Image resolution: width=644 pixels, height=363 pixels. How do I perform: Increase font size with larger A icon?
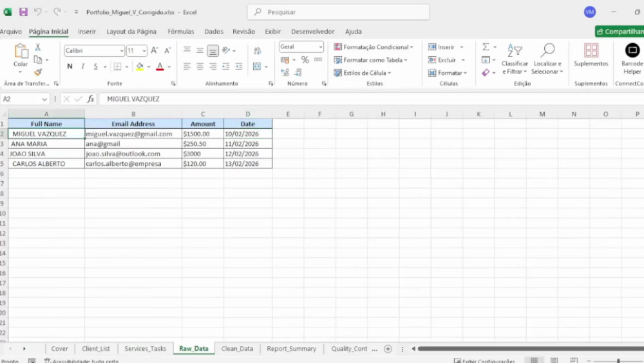(x=155, y=50)
